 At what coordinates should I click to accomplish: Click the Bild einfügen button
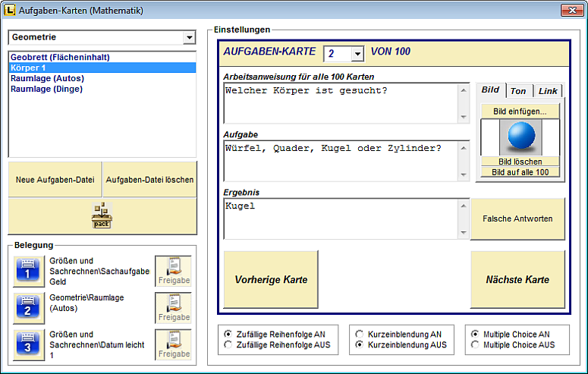(520, 112)
